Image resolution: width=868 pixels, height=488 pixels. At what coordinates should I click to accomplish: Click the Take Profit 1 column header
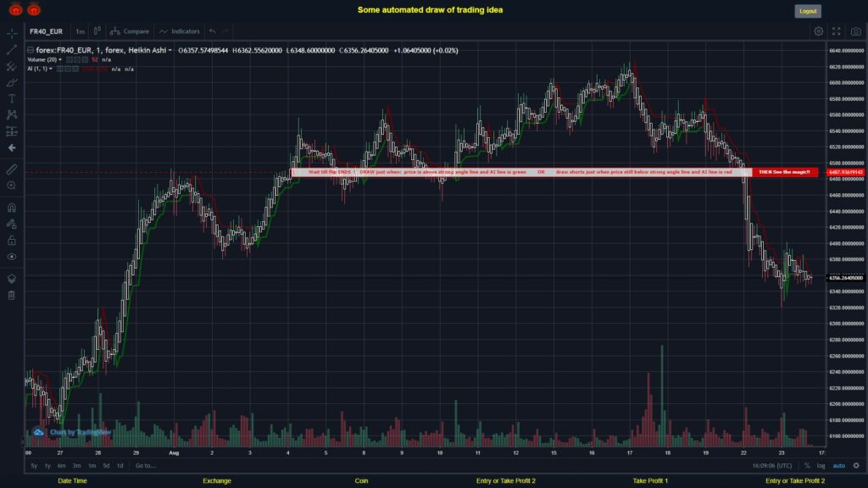pos(650,481)
